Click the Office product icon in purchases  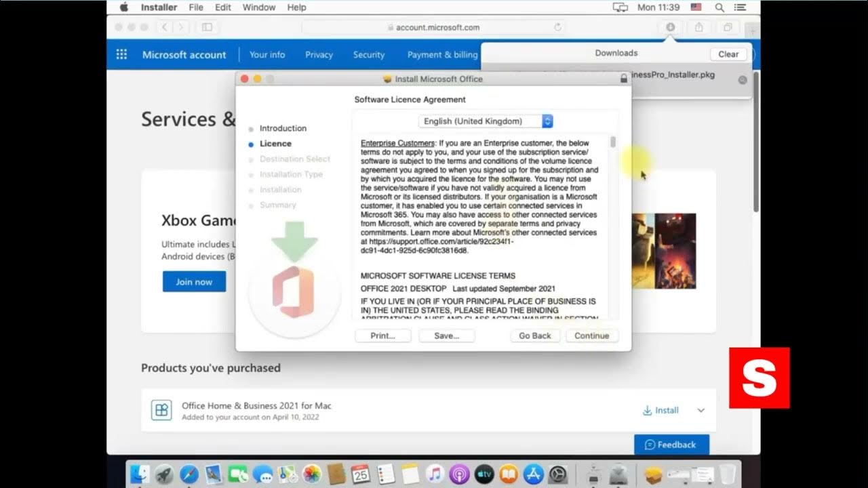pyautogui.click(x=161, y=410)
